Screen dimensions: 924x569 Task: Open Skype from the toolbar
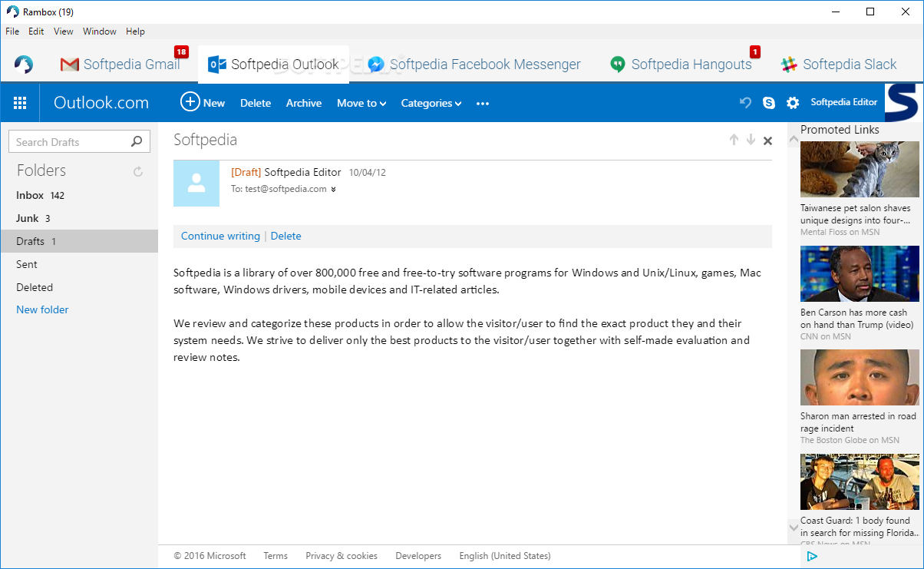click(x=769, y=102)
